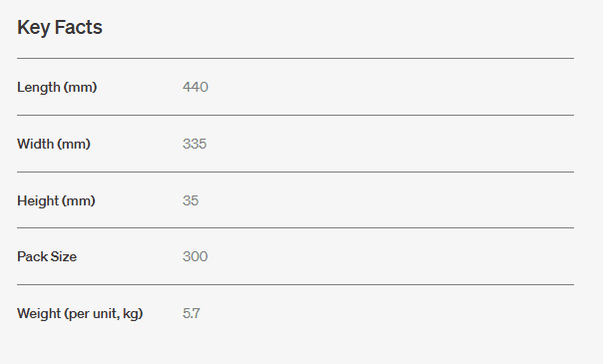Click divider line beneath Key Facts heading

click(296, 59)
